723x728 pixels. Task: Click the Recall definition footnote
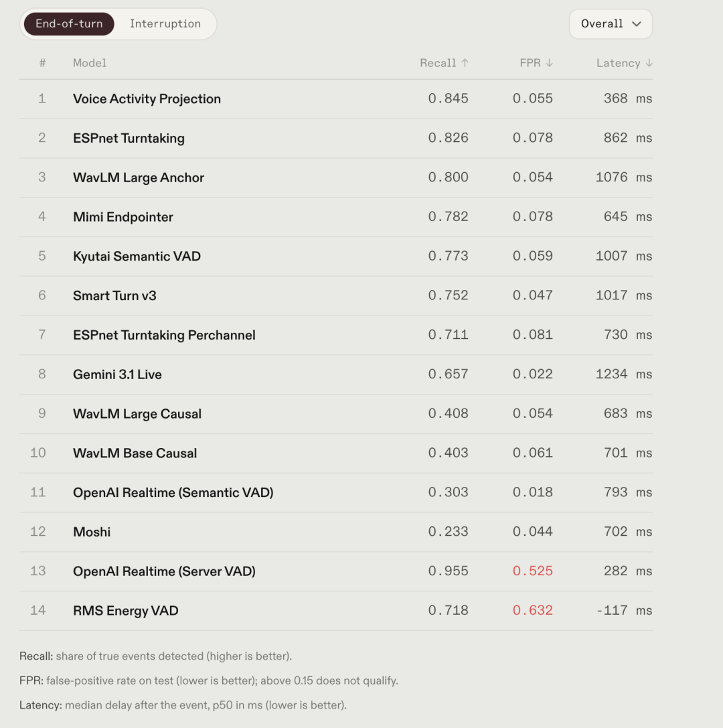click(x=155, y=656)
